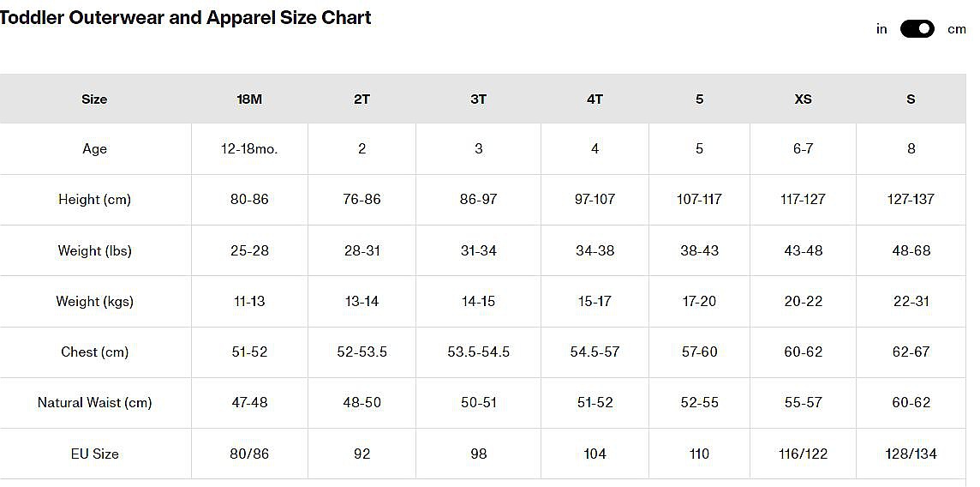Click the Weight (kgs) row label
The height and width of the screenshot is (487, 980).
[94, 301]
